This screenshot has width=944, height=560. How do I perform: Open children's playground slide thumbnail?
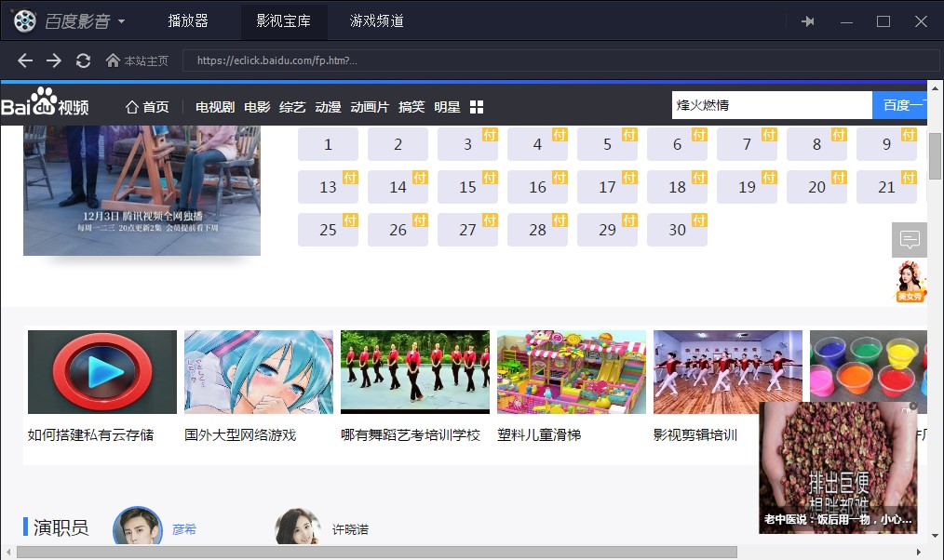572,372
